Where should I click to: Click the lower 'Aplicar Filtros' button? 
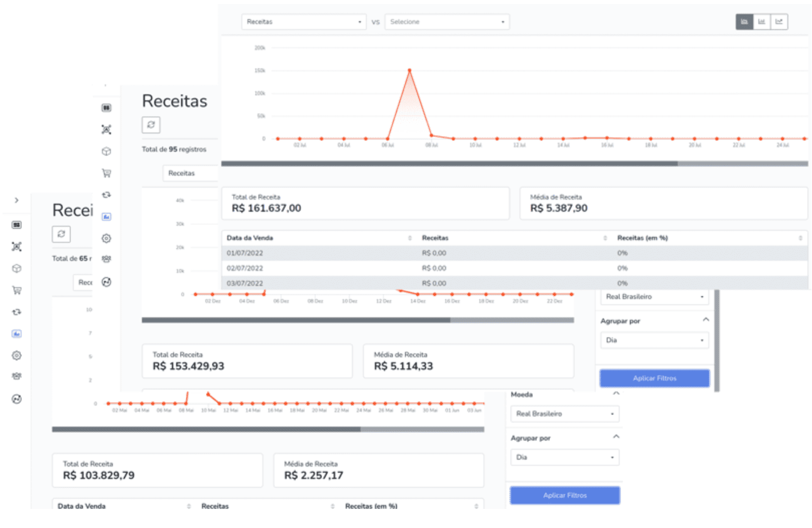(565, 495)
